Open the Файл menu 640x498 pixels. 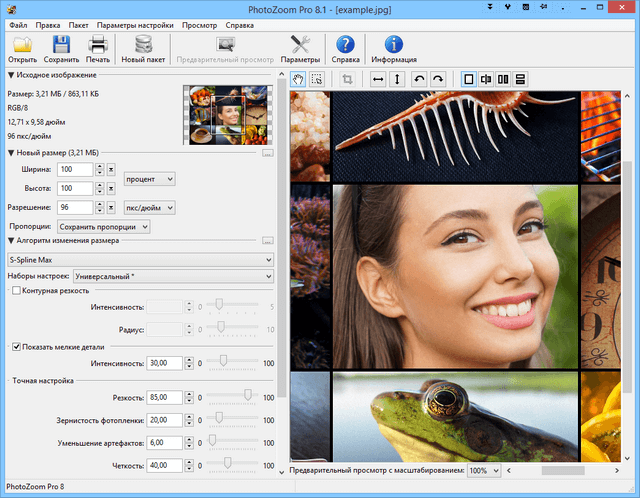(19, 23)
